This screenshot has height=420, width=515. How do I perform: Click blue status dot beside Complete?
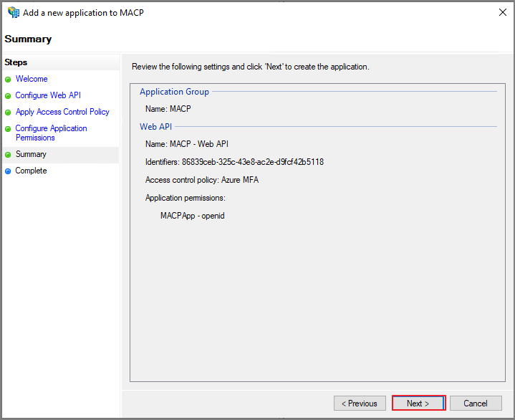tap(8, 171)
